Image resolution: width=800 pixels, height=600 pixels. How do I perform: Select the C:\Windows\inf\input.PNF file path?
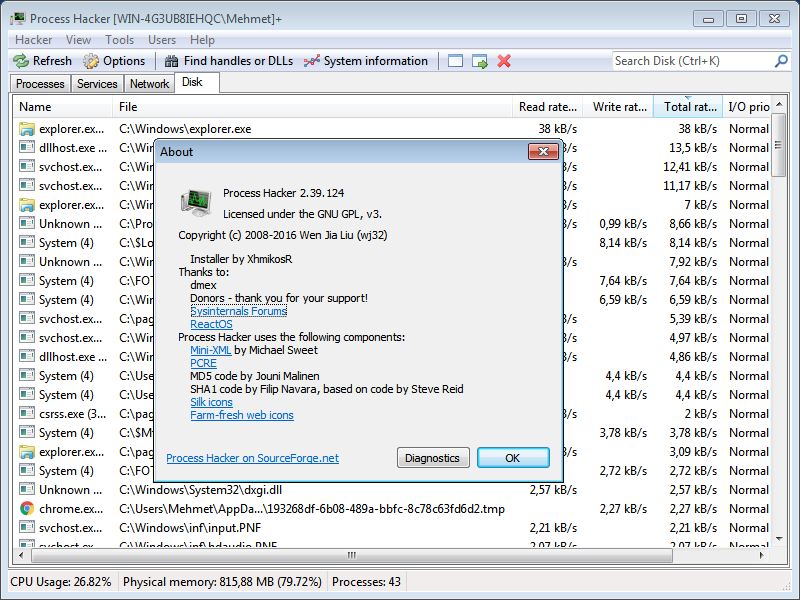[190, 528]
